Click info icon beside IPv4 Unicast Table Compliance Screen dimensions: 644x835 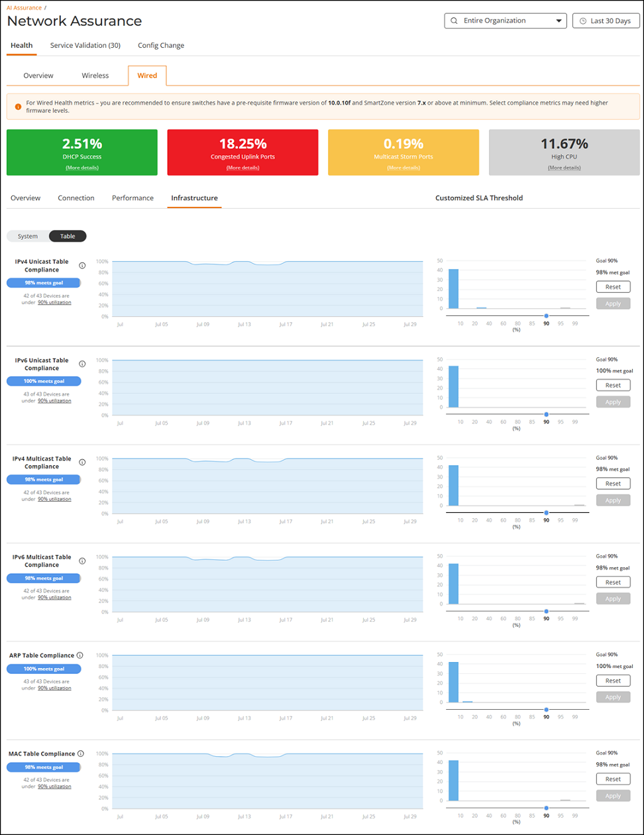click(x=82, y=266)
